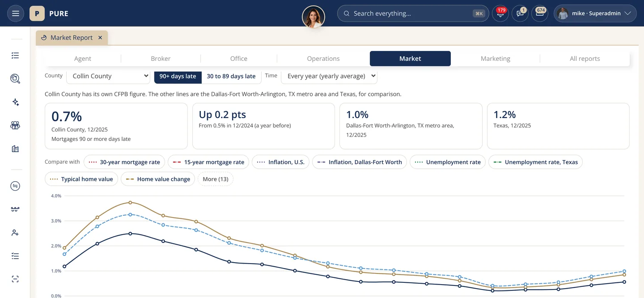Toggle Home value change comparison chip
The width and height of the screenshot is (644, 298).
pyautogui.click(x=158, y=179)
